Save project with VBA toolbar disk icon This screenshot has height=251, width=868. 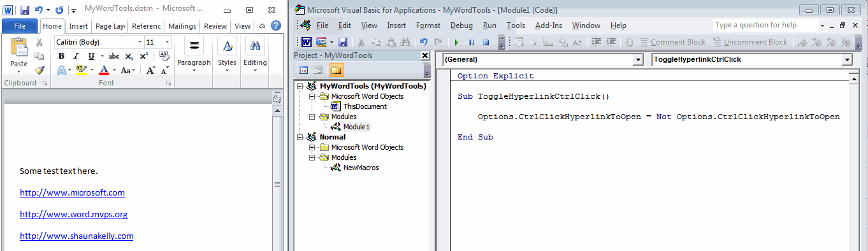[x=343, y=42]
